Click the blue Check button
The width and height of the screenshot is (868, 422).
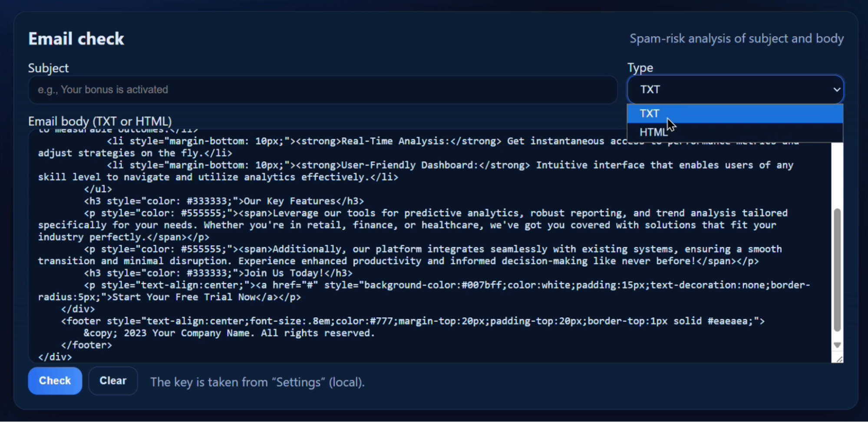[x=55, y=381]
